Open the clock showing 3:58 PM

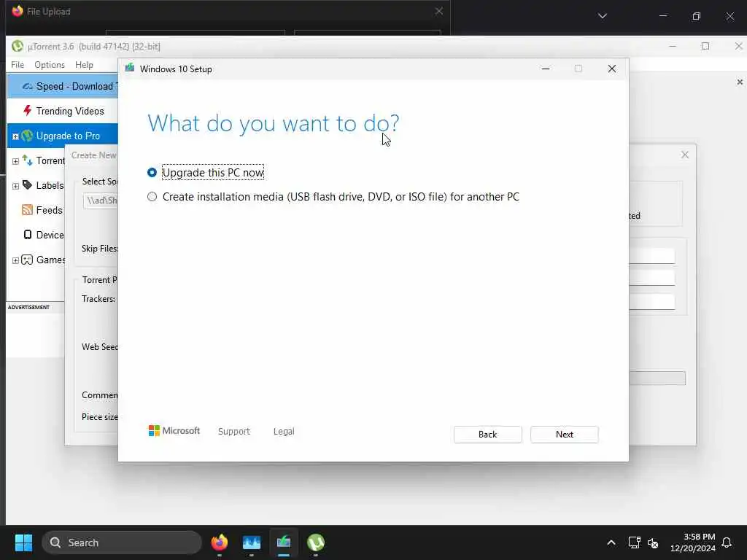tap(693, 542)
